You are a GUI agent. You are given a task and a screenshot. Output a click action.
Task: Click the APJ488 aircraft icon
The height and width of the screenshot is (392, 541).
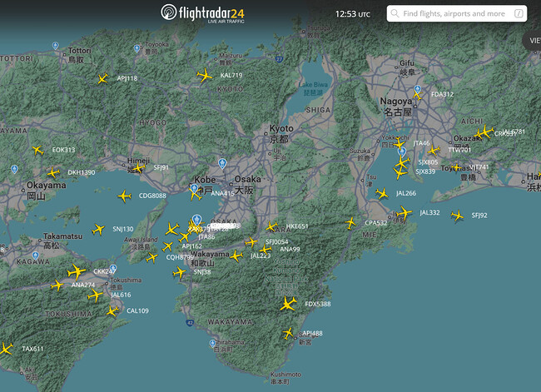[289, 333]
